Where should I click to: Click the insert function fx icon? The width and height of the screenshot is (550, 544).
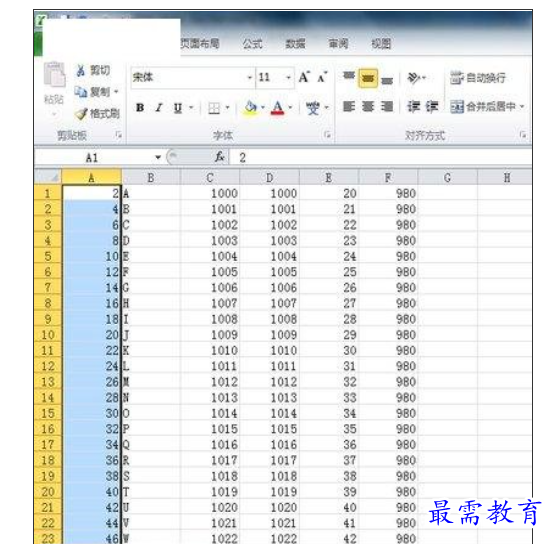(220, 157)
